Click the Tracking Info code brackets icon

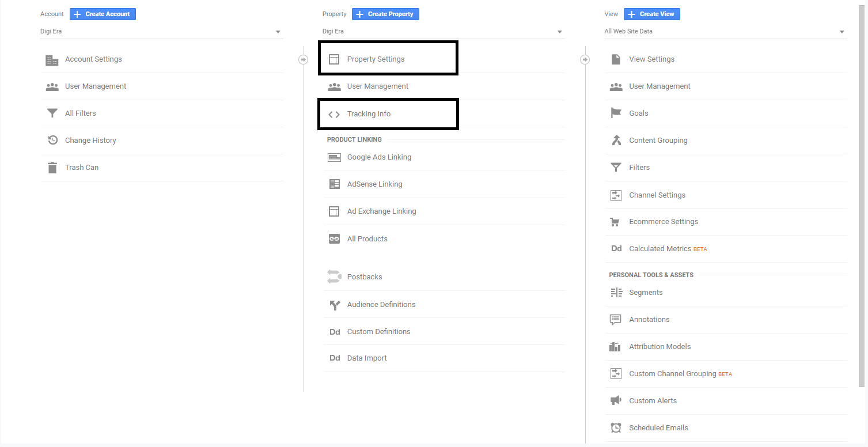pos(334,114)
